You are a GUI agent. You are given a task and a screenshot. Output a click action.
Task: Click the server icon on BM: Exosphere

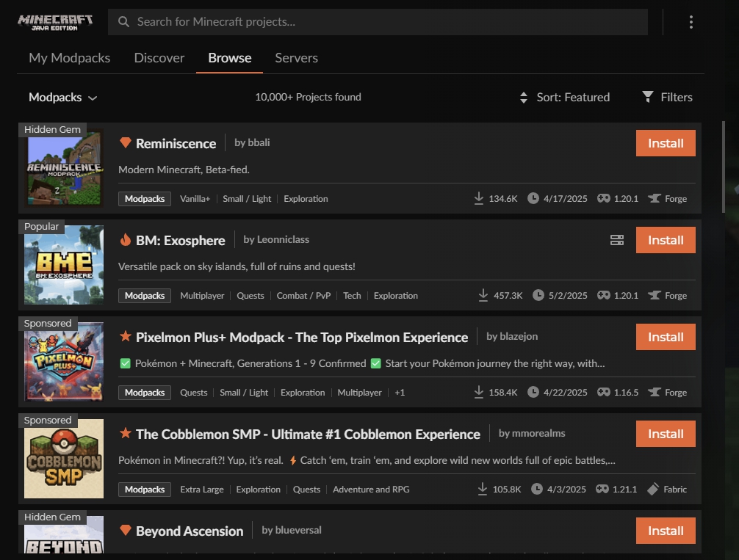tap(617, 240)
